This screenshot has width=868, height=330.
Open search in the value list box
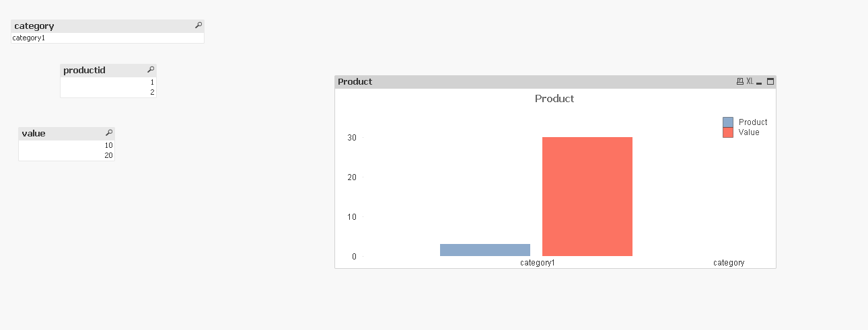[109, 133]
